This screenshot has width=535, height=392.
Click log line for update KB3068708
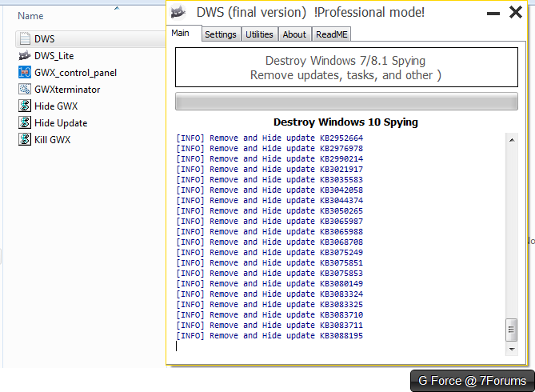click(x=269, y=242)
